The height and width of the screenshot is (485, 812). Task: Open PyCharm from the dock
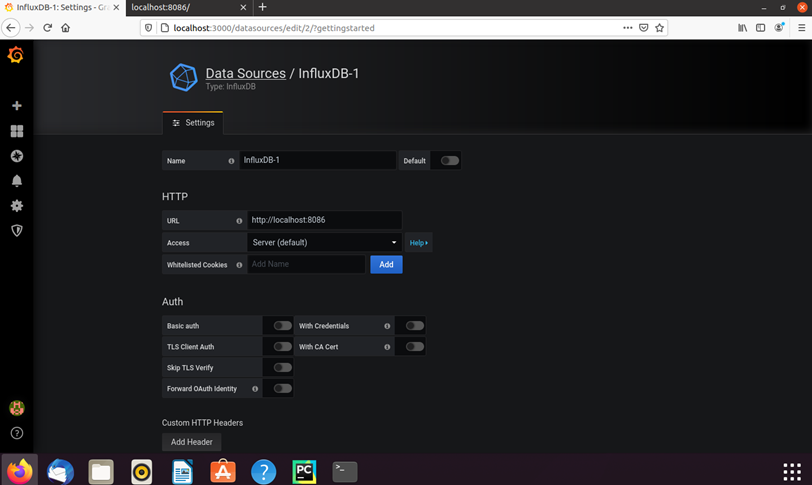coord(304,471)
